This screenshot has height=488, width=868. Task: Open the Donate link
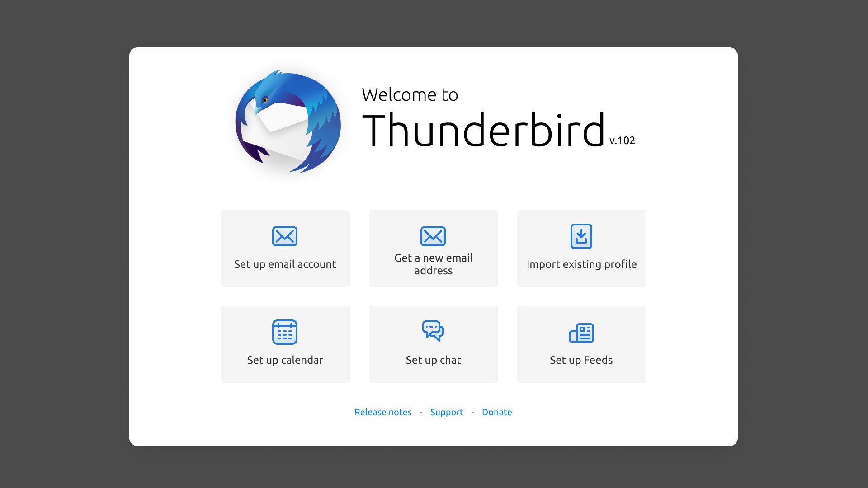click(x=497, y=412)
